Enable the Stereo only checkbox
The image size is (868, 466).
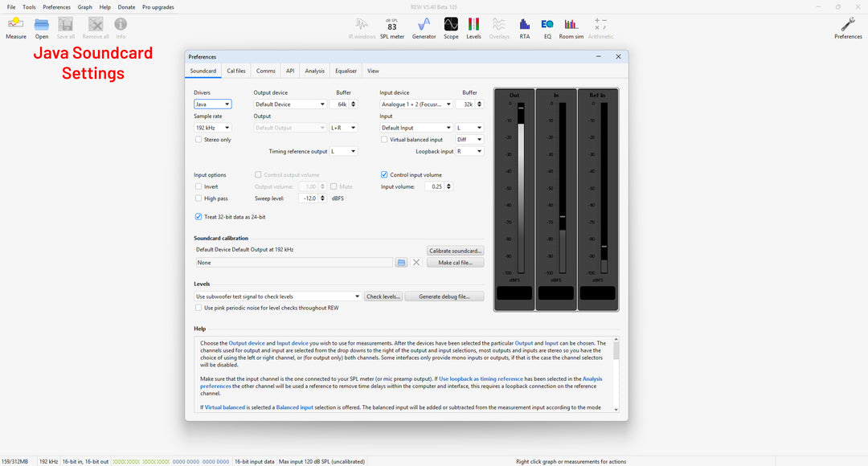click(x=199, y=140)
